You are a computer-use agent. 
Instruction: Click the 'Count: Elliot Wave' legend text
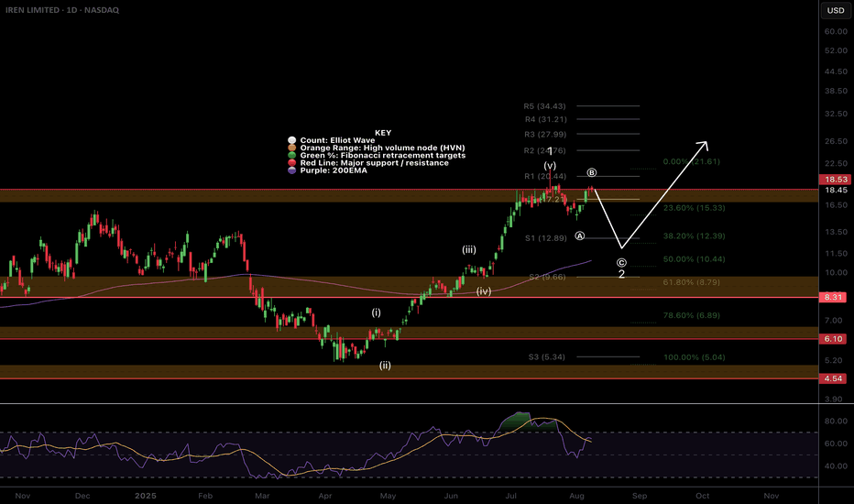point(338,140)
